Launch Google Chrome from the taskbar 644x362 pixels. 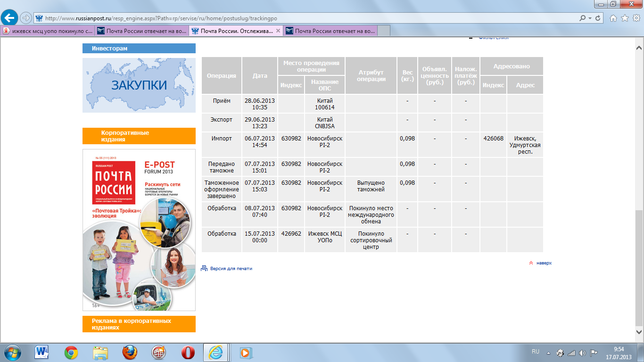click(x=71, y=353)
